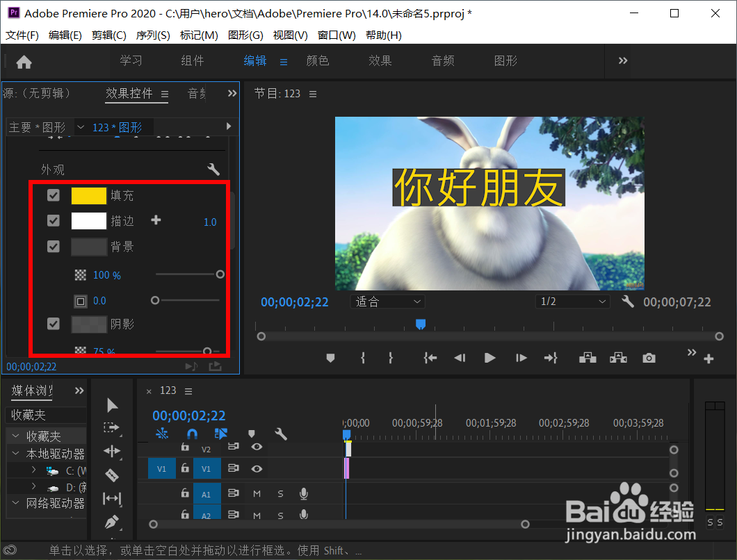Open timeline display wrench settings
Screen dimensions: 737x560
(x=281, y=434)
